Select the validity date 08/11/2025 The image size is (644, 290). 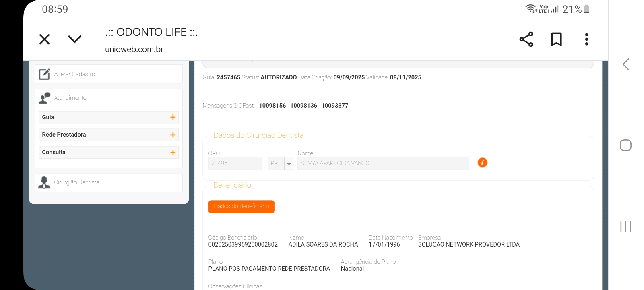coord(406,77)
